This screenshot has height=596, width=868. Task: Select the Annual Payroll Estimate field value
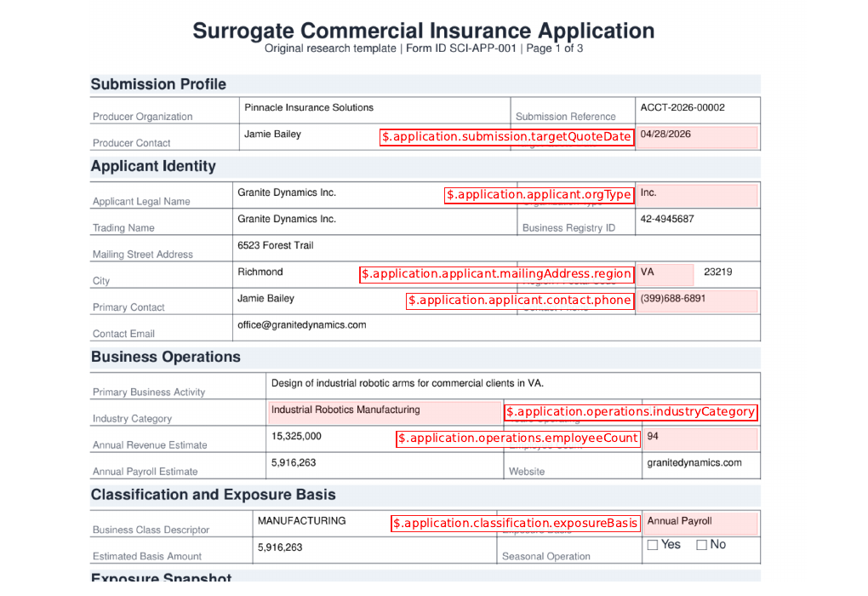click(385, 466)
